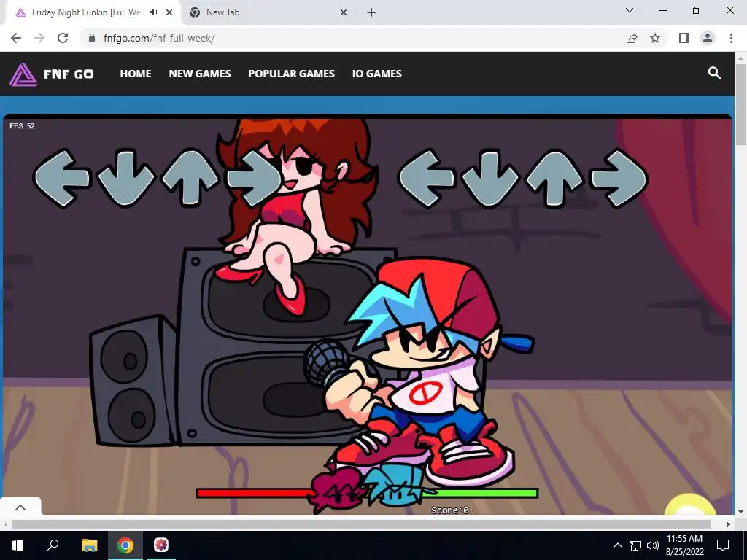Close the New Tab tab

click(x=344, y=12)
